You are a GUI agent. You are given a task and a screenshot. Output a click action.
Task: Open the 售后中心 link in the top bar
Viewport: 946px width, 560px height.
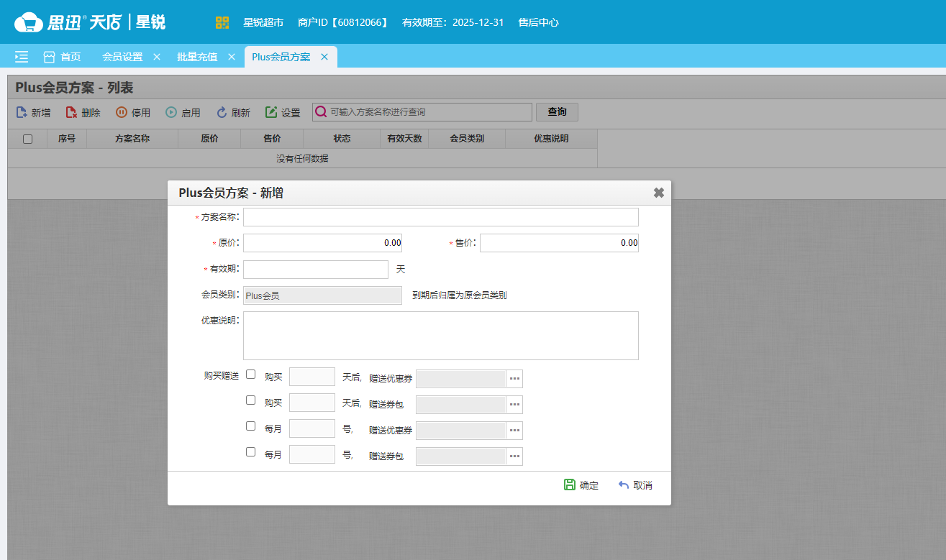coord(539,22)
